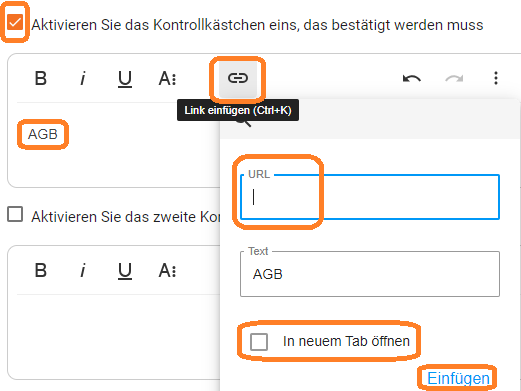Open the three-dot more options menu
Image resolution: width=521 pixels, height=391 pixels.
(x=496, y=78)
